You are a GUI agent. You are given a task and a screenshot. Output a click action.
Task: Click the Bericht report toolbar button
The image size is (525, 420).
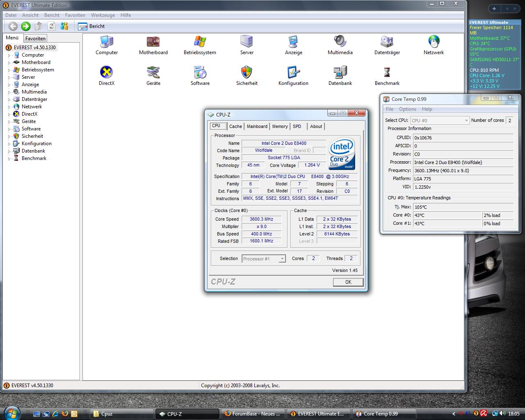[x=91, y=26]
